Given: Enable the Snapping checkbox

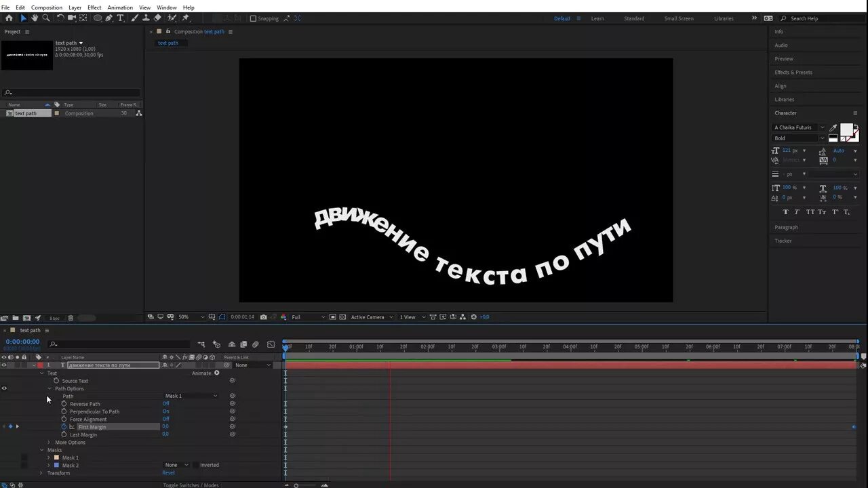Looking at the screenshot, I should point(253,18).
